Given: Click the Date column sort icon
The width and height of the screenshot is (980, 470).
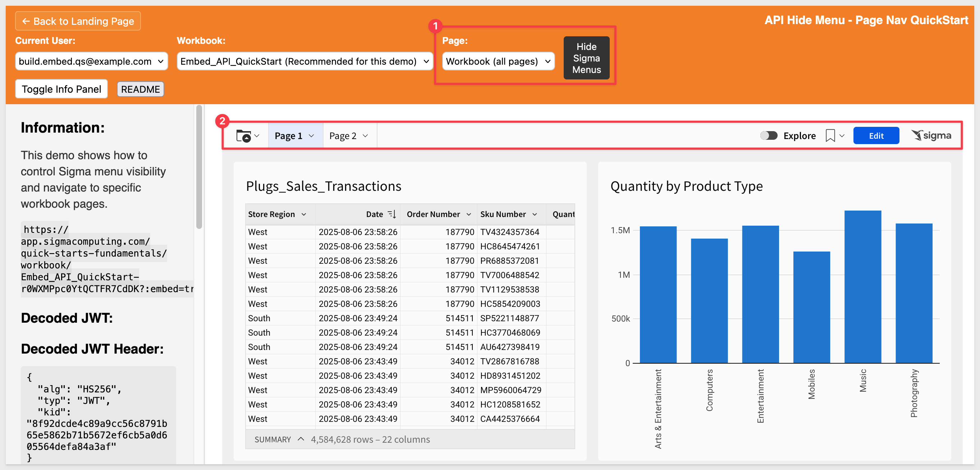Looking at the screenshot, I should coord(392,214).
